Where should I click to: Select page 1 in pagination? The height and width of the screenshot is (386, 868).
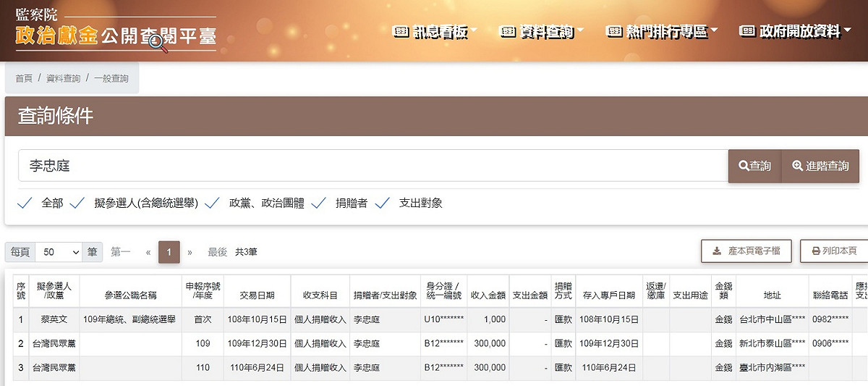pyautogui.click(x=169, y=252)
